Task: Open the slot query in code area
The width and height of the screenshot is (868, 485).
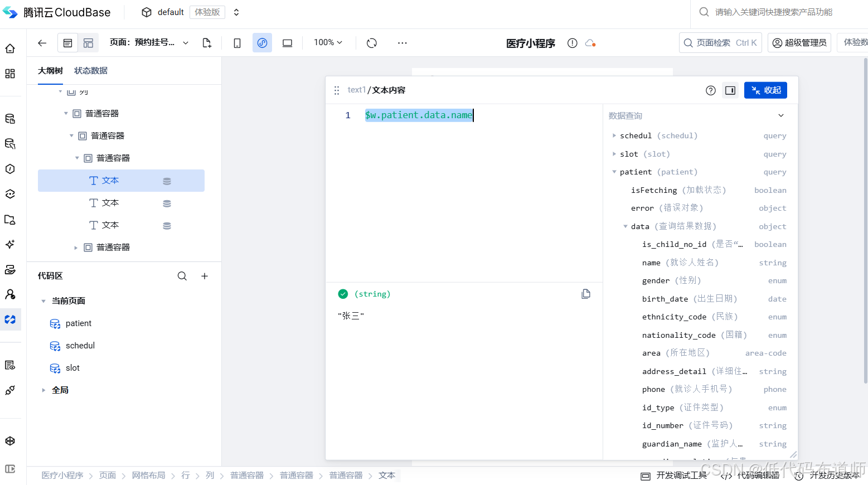Action: pyautogui.click(x=65, y=368)
